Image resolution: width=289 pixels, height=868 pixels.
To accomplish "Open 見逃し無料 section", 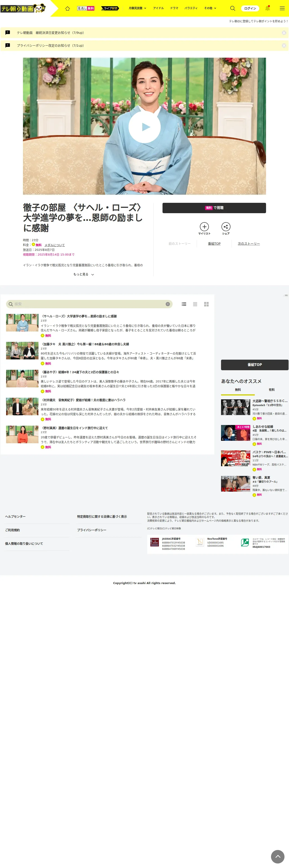I will tap(86, 8).
